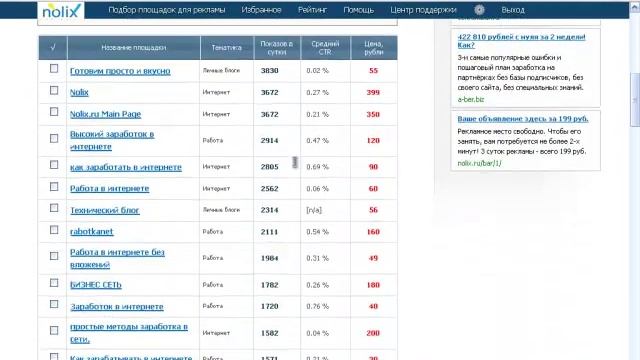Select checkbox for Высокий заработок в интернете
640x360 pixels.
pos(54,138)
